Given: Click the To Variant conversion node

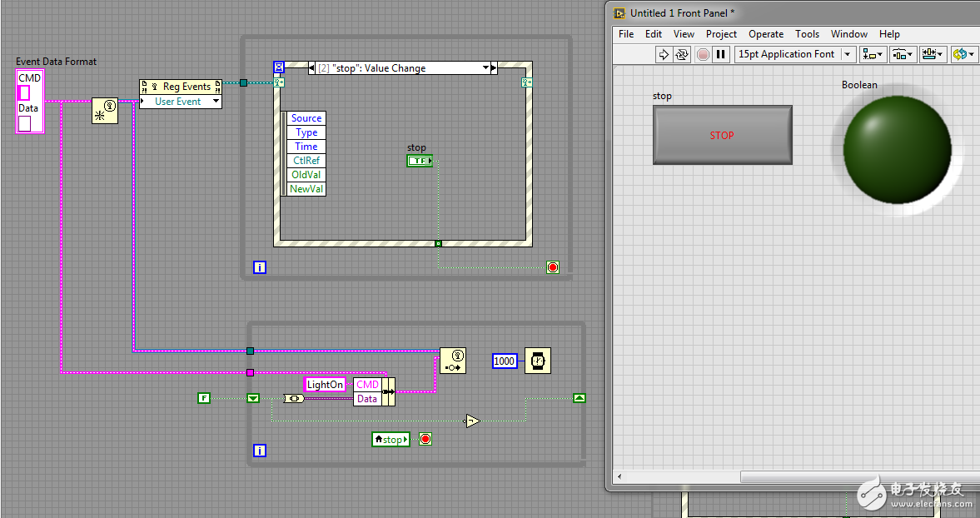Looking at the screenshot, I should [x=294, y=399].
